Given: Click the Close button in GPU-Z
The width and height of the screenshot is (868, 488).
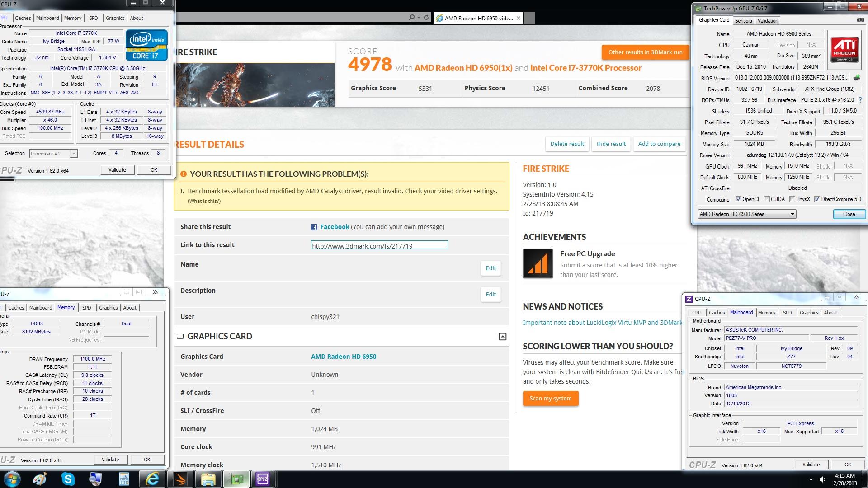Looking at the screenshot, I should (849, 214).
